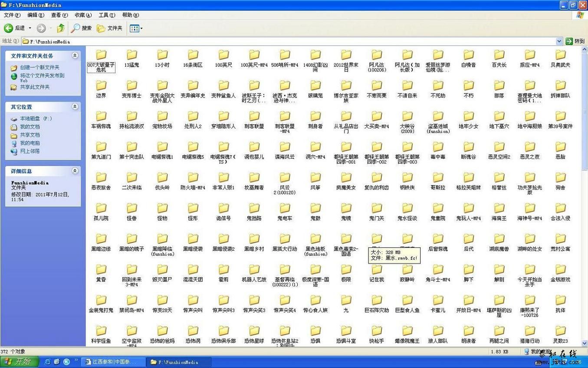This screenshot has height=368, width=588.
Task: Open the Views mode dropdown button
Action: 136,28
